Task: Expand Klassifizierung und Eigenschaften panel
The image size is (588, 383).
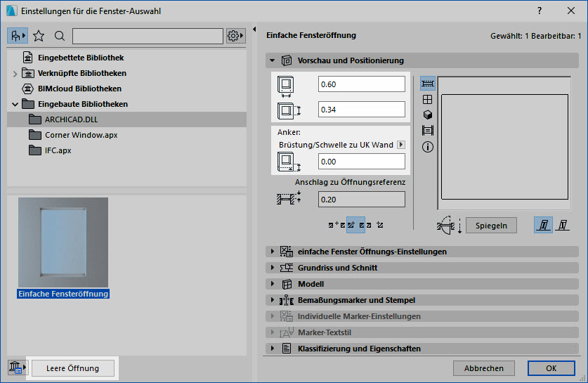Action: click(273, 349)
